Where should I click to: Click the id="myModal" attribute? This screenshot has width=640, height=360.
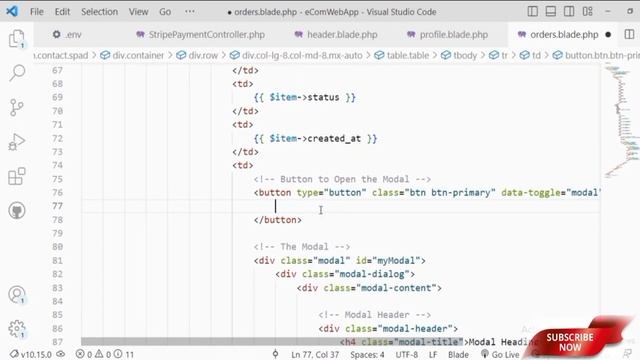point(388,260)
